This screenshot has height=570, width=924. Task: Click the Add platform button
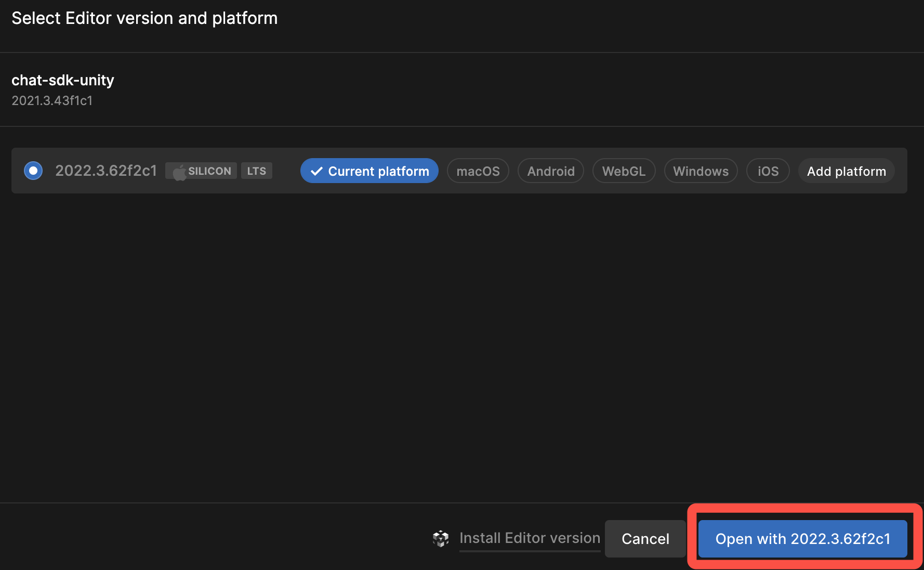pyautogui.click(x=847, y=171)
